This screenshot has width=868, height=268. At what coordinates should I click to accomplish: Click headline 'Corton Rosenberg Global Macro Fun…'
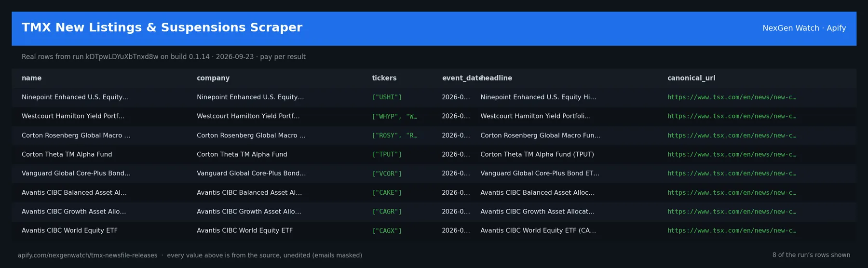tap(541, 135)
